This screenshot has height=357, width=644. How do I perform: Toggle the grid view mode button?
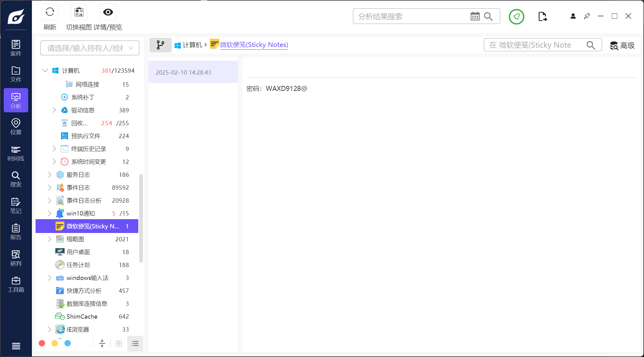(x=119, y=343)
